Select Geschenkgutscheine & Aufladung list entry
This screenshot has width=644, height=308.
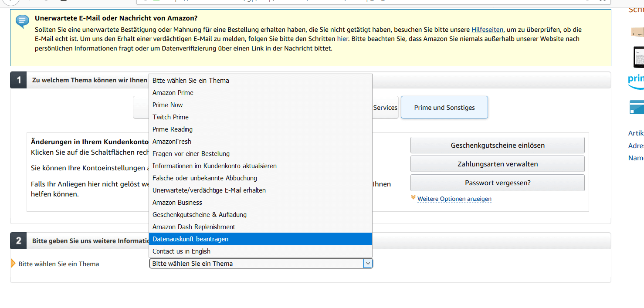click(x=200, y=215)
